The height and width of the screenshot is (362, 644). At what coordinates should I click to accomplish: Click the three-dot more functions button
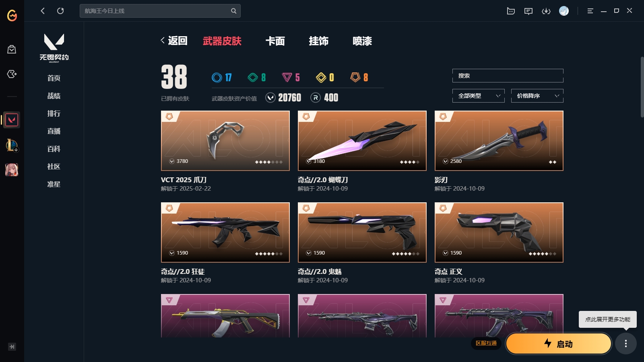tap(625, 343)
